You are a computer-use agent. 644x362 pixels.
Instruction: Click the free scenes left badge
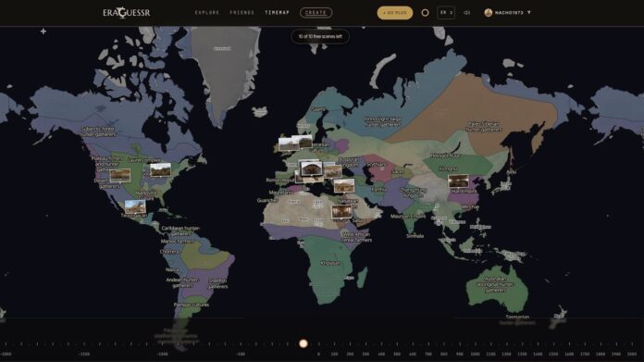[320, 36]
